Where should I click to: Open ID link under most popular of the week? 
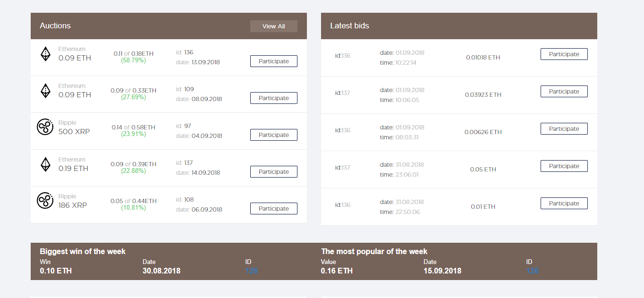tap(532, 271)
